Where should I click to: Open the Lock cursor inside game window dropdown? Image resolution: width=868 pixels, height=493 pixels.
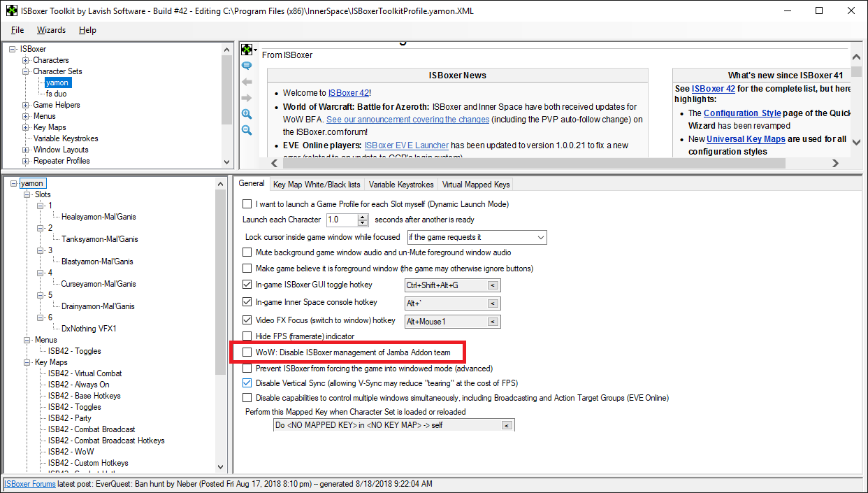point(477,238)
